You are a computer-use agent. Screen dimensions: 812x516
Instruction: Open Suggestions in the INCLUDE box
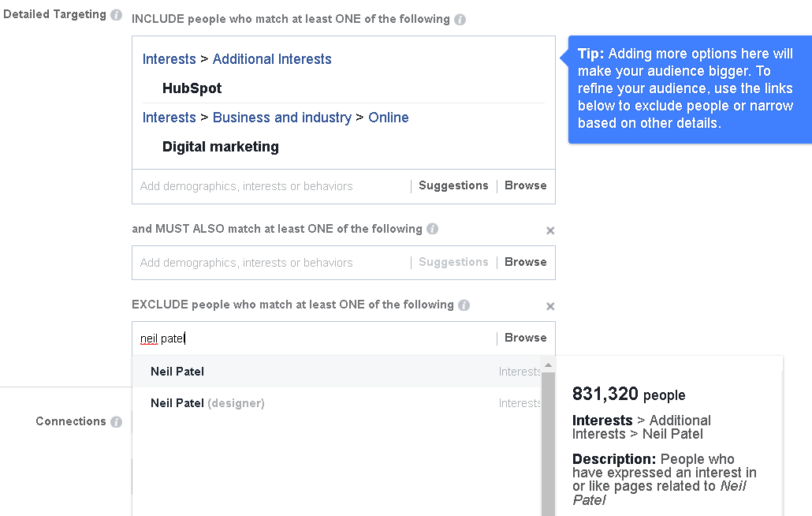click(453, 186)
